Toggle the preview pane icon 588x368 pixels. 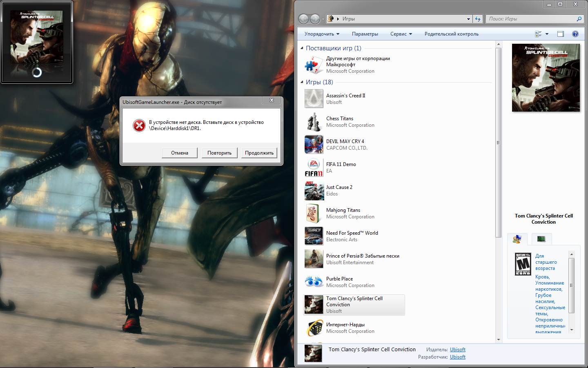coord(561,34)
